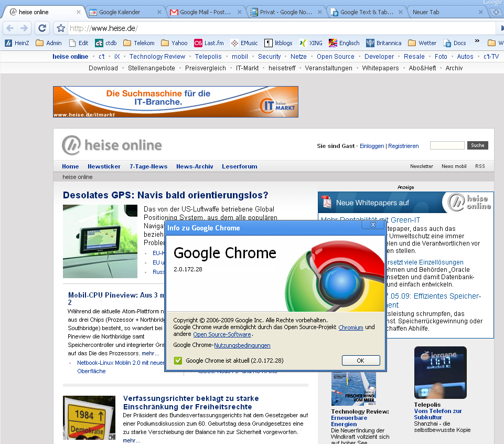Open the Preisvergleich link
Screen dimensions: 504x444
(206, 68)
